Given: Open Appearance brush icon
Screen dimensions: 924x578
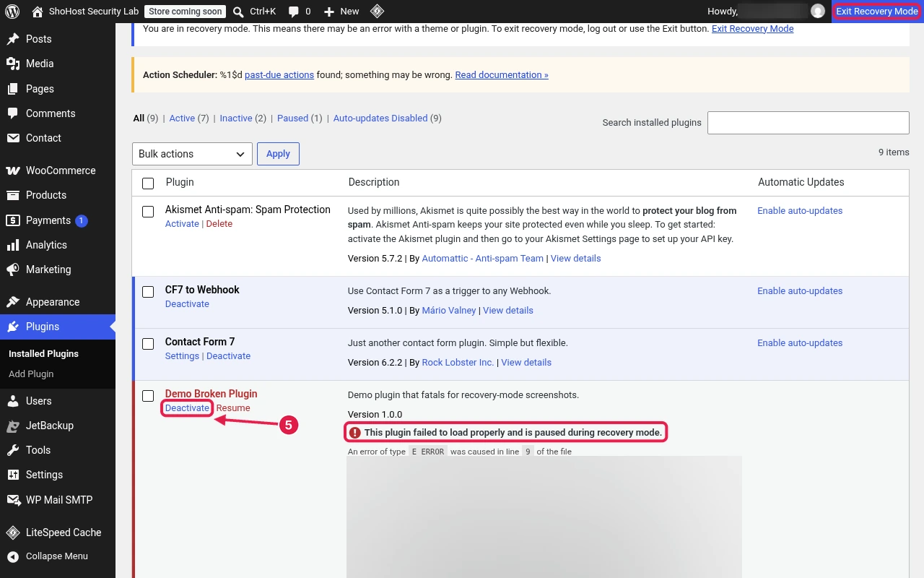Looking at the screenshot, I should pyautogui.click(x=13, y=302).
